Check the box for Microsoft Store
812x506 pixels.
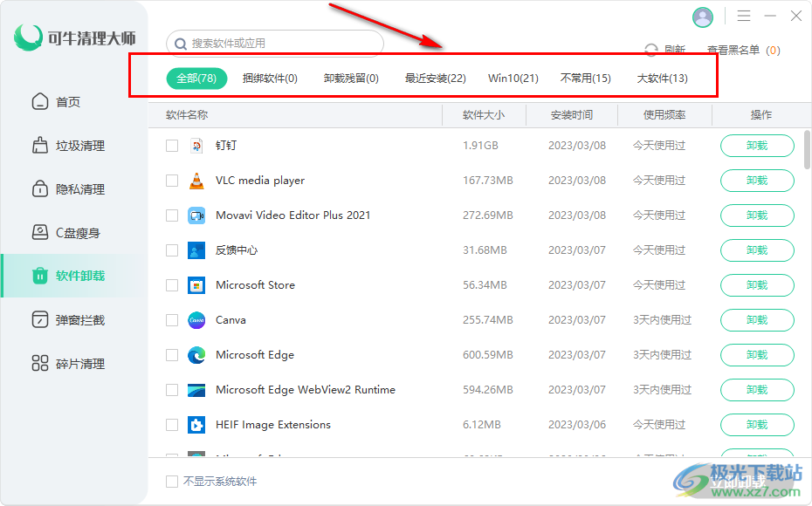click(172, 285)
